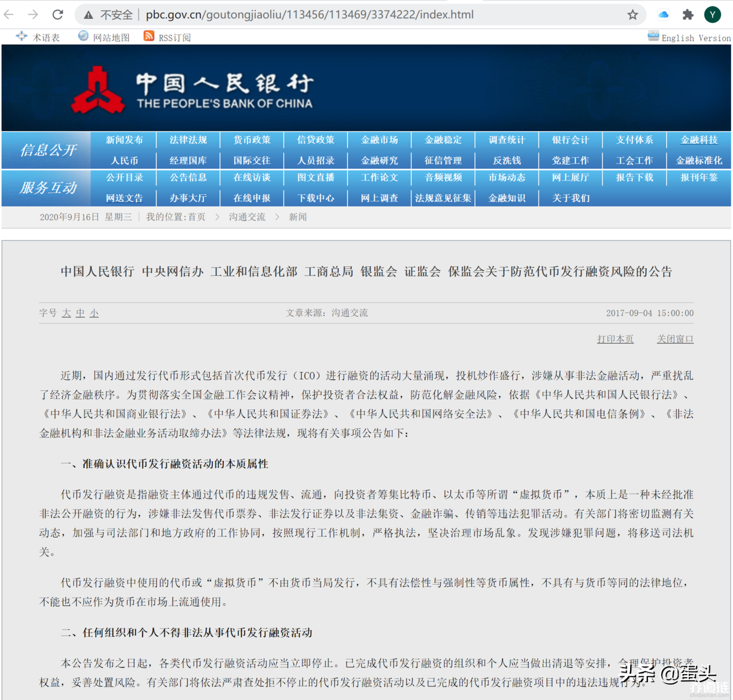This screenshot has height=700, width=733.
Task: Open 金融市场 menu item
Action: [x=380, y=140]
